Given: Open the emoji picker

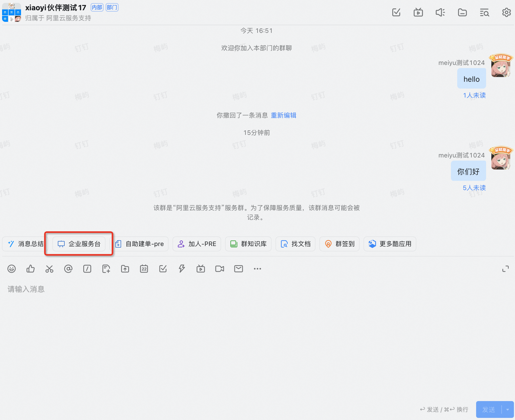Looking at the screenshot, I should click(12, 269).
